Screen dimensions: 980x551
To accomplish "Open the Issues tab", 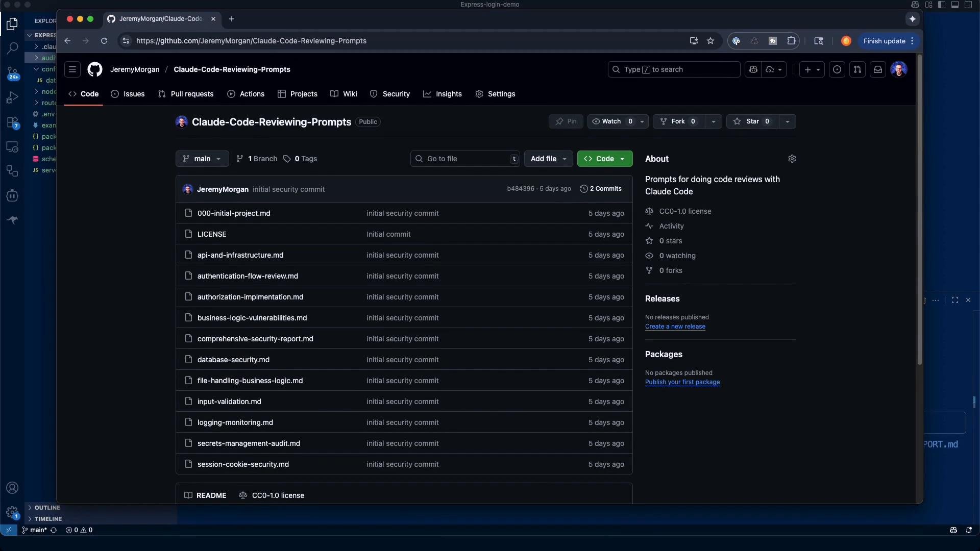I will coord(128,94).
